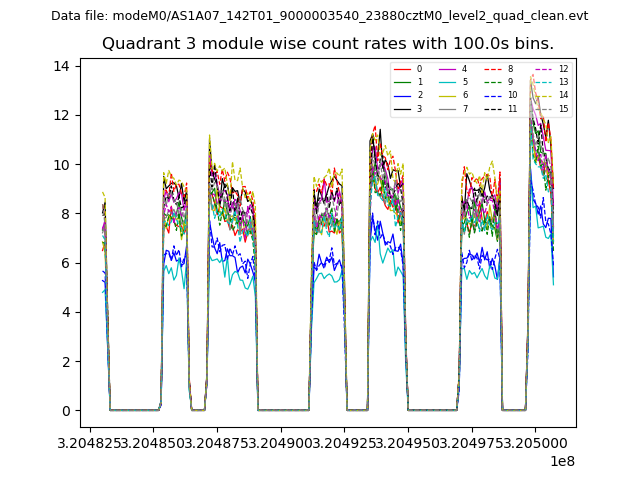The width and height of the screenshot is (640, 480).
Task: Click the x-axis tick label 3.205000
Action: click(532, 442)
